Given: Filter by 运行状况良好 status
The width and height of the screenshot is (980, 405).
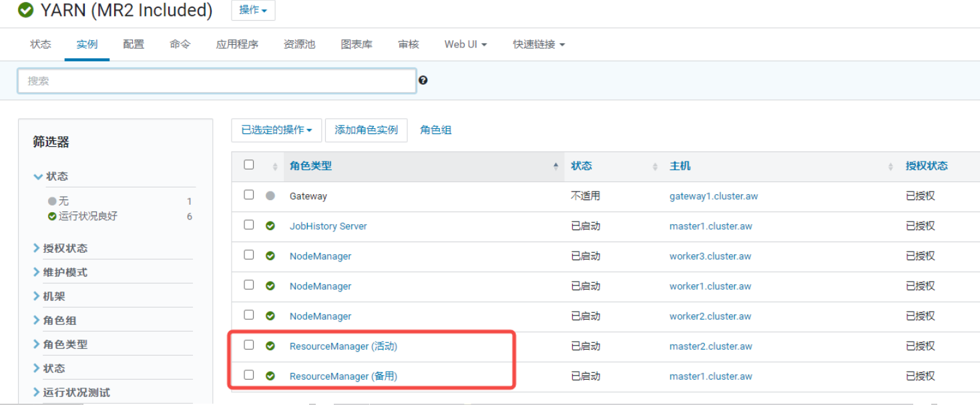Looking at the screenshot, I should [x=87, y=216].
